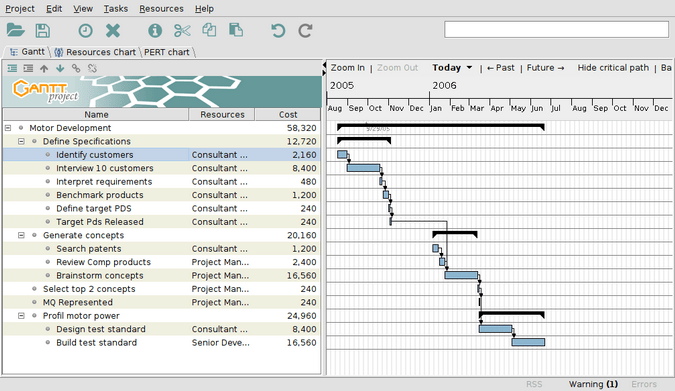
Task: Collapse the Profil motor power group
Action: (x=21, y=316)
